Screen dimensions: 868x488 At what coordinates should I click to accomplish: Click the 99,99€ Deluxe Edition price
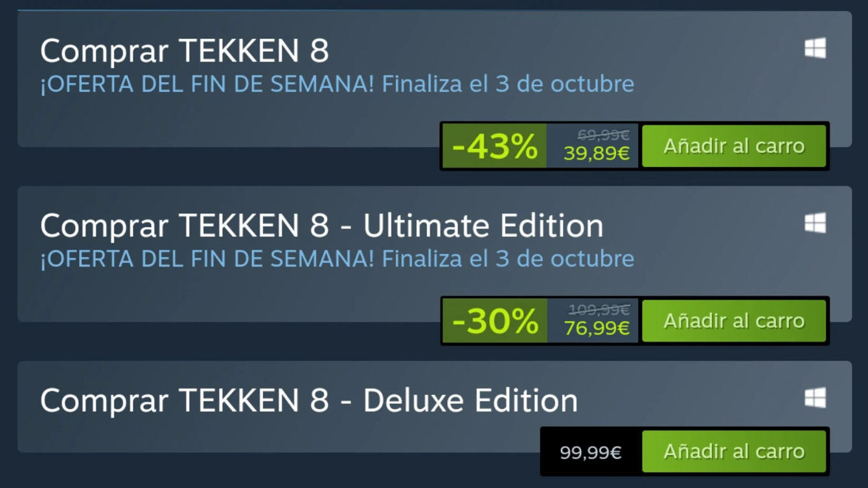point(590,452)
